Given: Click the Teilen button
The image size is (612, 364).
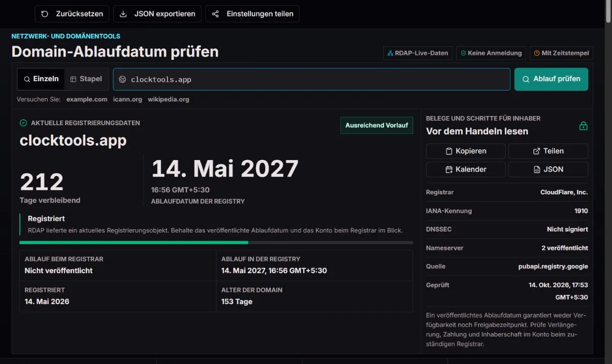Looking at the screenshot, I should [x=548, y=151].
